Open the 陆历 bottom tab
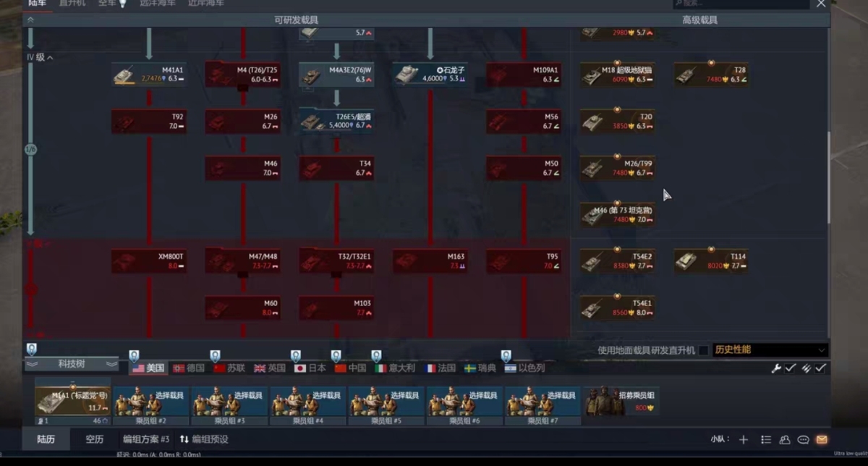Viewport: 868px width, 466px height. click(x=46, y=439)
